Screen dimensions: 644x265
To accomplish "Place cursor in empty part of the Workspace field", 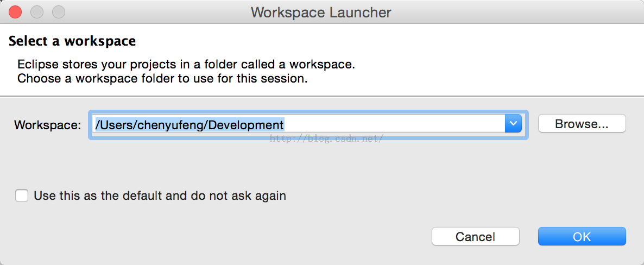I will [394, 124].
